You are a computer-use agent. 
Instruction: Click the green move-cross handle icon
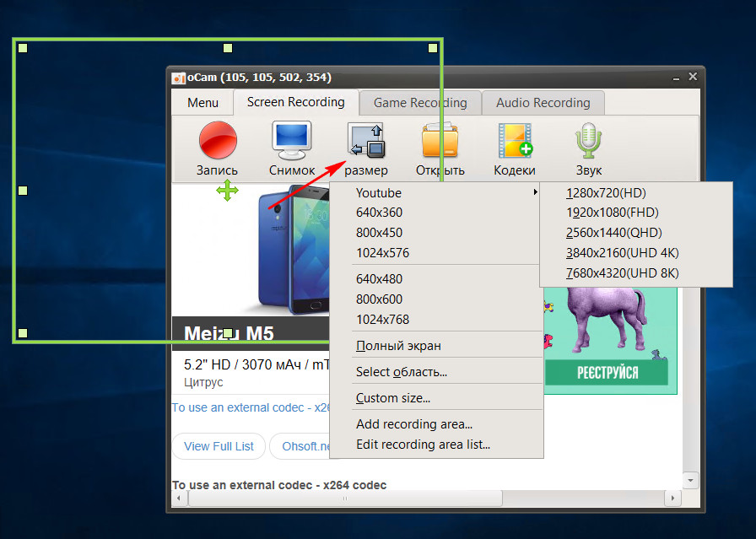coord(227,191)
